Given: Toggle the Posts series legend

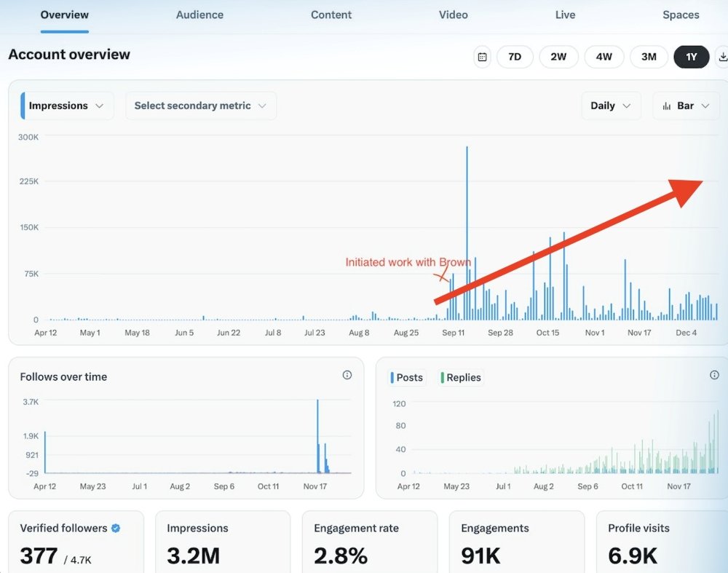Looking at the screenshot, I should (408, 377).
